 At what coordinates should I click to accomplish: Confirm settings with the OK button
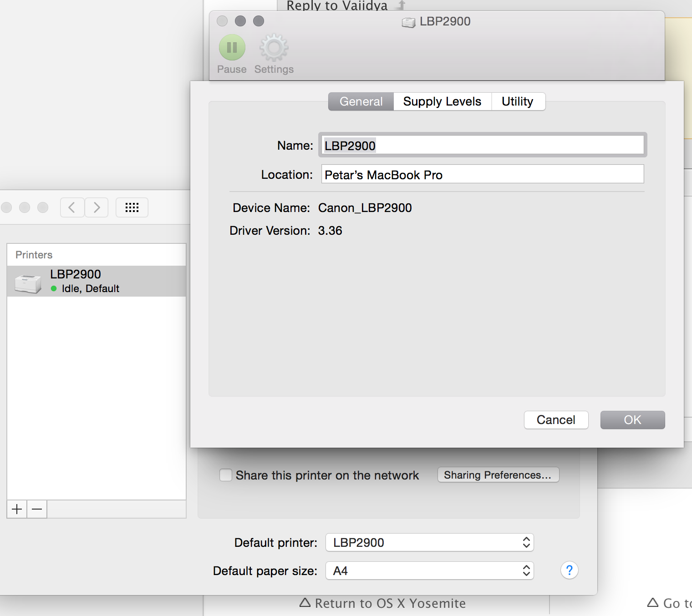click(x=632, y=420)
